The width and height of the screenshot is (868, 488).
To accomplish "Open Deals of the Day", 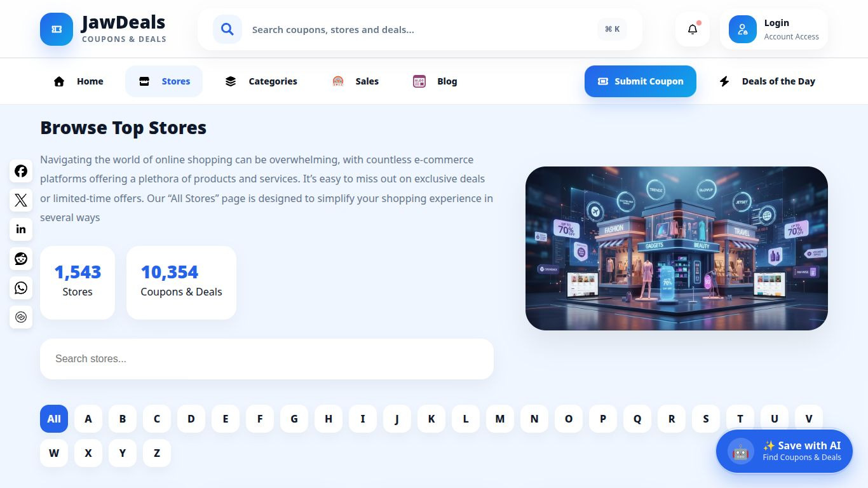I will click(767, 81).
